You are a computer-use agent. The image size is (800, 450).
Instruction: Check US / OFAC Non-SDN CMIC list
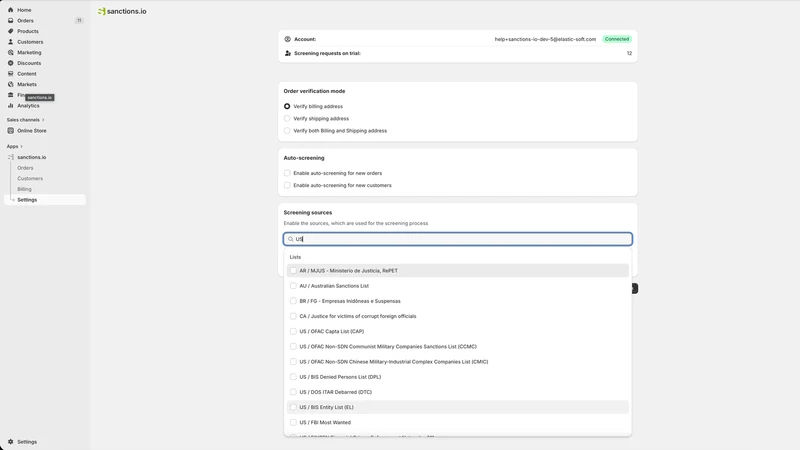tap(293, 362)
